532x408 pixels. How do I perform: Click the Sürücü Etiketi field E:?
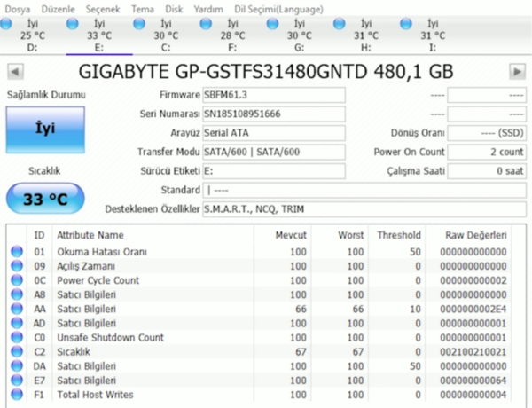click(x=274, y=171)
